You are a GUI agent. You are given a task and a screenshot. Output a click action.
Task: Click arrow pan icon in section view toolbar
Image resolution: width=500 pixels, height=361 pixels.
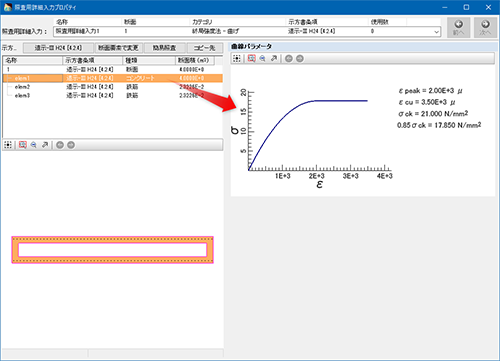point(45,145)
